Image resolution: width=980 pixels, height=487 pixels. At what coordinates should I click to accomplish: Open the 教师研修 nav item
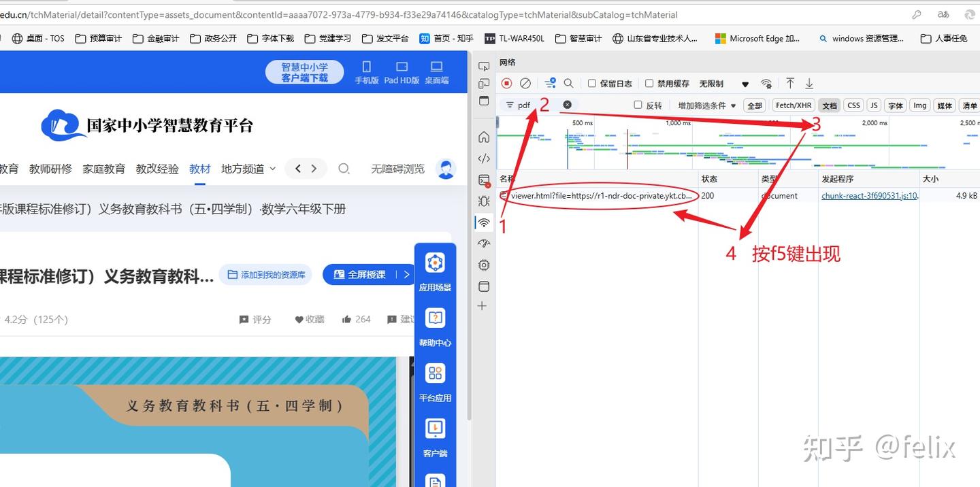tap(50, 169)
